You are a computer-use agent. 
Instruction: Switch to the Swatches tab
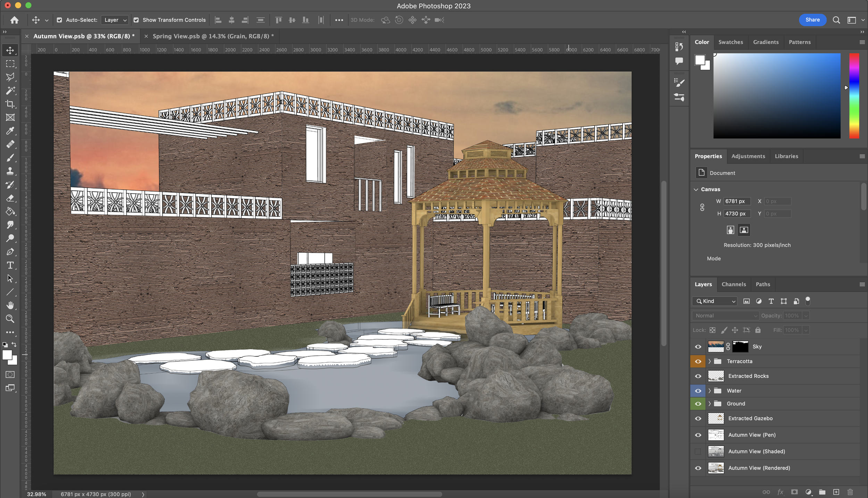[731, 42]
